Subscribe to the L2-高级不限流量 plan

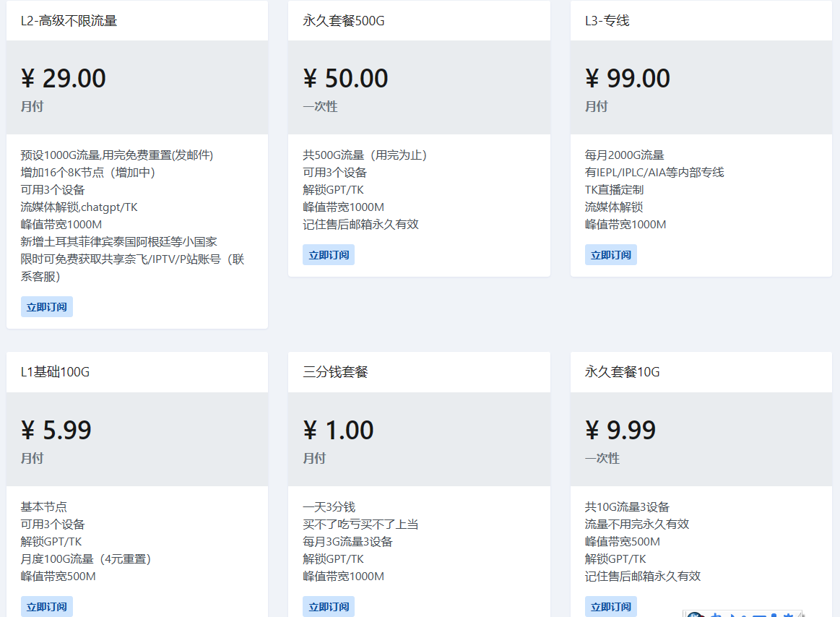coord(47,307)
